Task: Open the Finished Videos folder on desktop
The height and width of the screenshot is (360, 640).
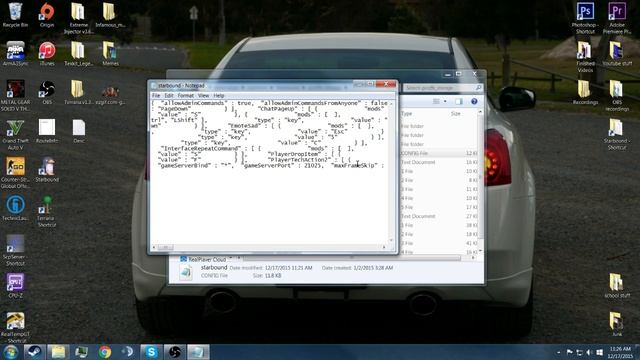Action: [x=585, y=57]
